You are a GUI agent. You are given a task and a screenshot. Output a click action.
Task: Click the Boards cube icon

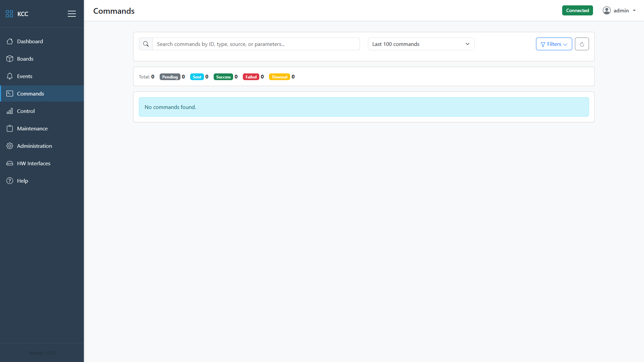pyautogui.click(x=10, y=59)
